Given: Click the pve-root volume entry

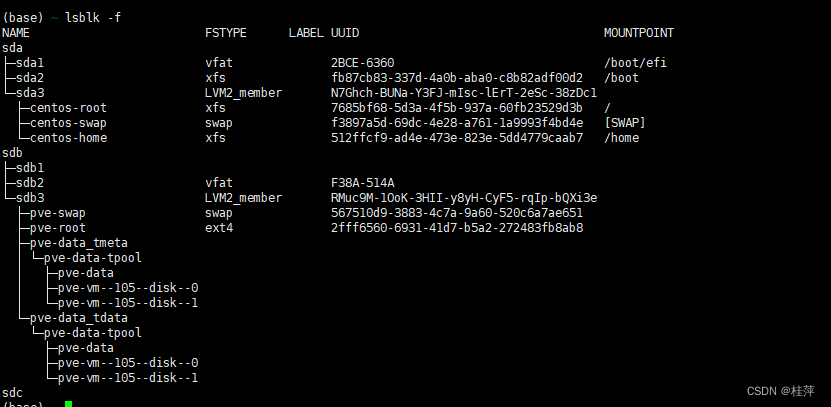Looking at the screenshot, I should (x=58, y=228).
